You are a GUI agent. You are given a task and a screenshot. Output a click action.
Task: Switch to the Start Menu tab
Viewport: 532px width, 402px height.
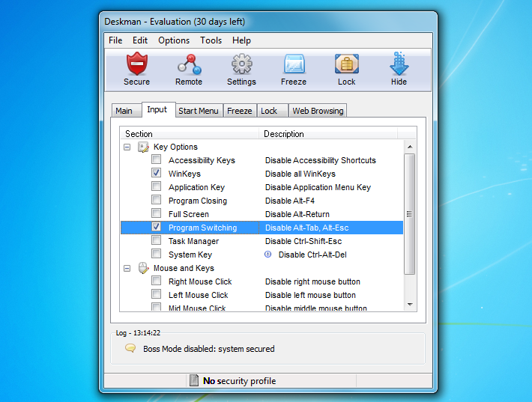pyautogui.click(x=199, y=111)
